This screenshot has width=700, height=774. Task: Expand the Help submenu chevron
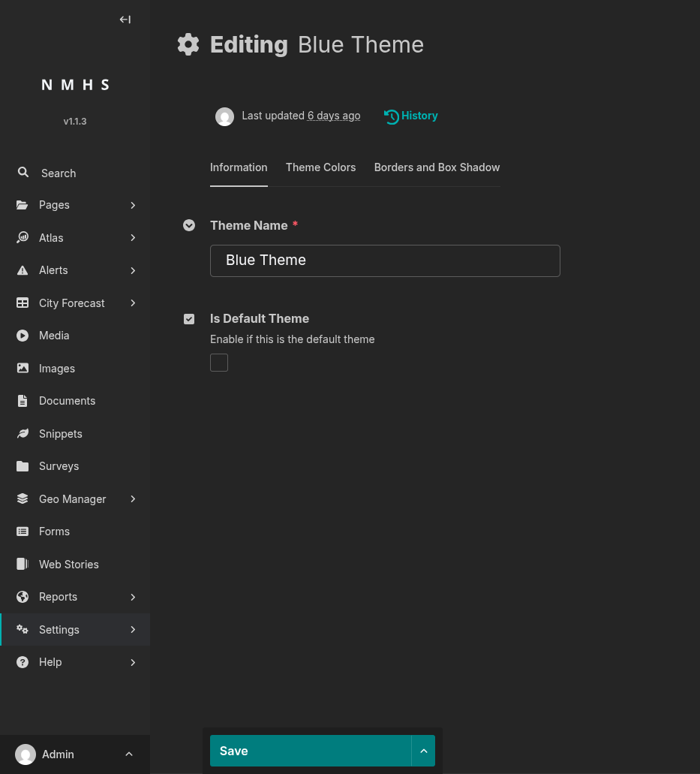tap(133, 662)
